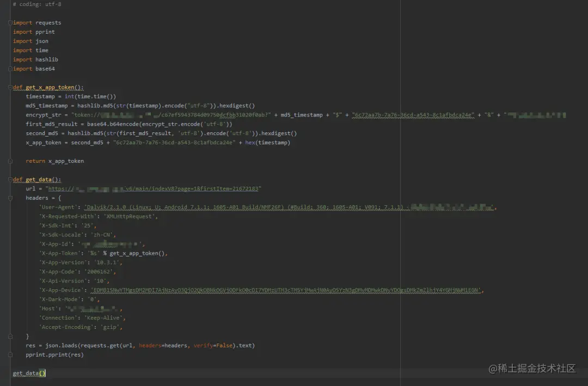This screenshot has width=588, height=386.
Task: Click the 'Connection': 'Keep-Alive' line
Action: pos(83,318)
